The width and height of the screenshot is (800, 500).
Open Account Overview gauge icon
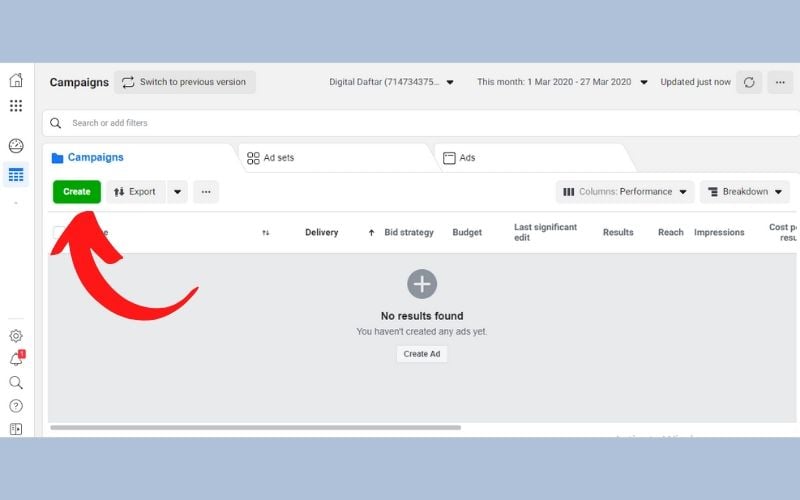[16, 146]
